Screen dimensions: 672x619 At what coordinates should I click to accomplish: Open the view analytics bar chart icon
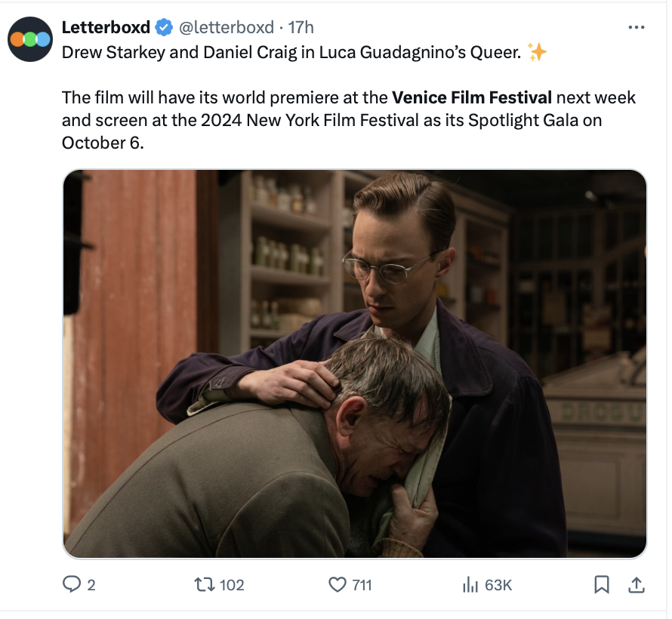(470, 584)
